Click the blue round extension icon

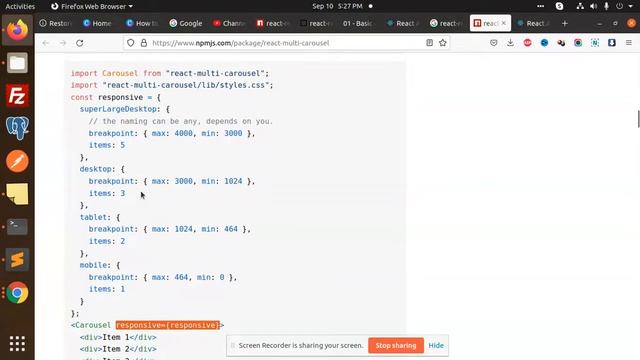point(544,42)
